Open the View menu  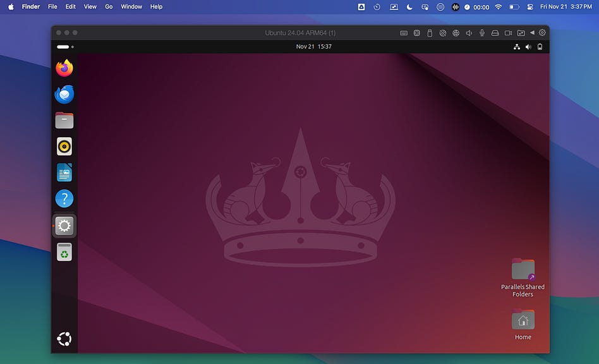[90, 7]
